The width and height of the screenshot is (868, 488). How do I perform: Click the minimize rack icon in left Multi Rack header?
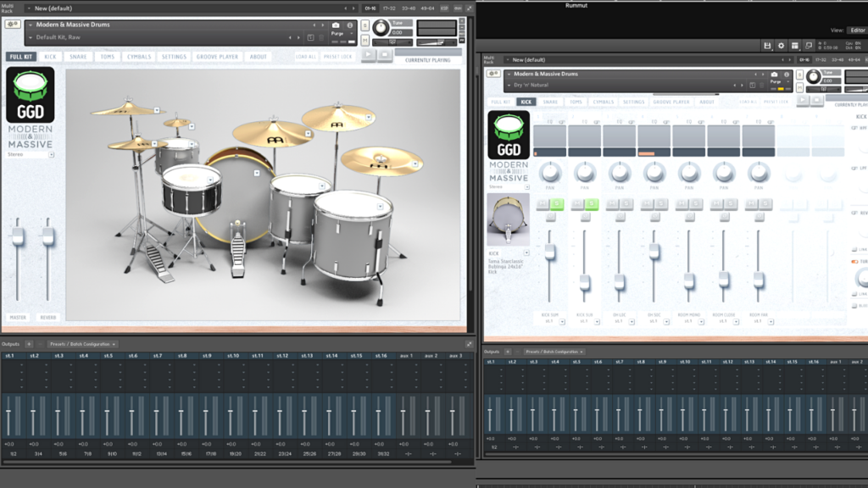(470, 8)
